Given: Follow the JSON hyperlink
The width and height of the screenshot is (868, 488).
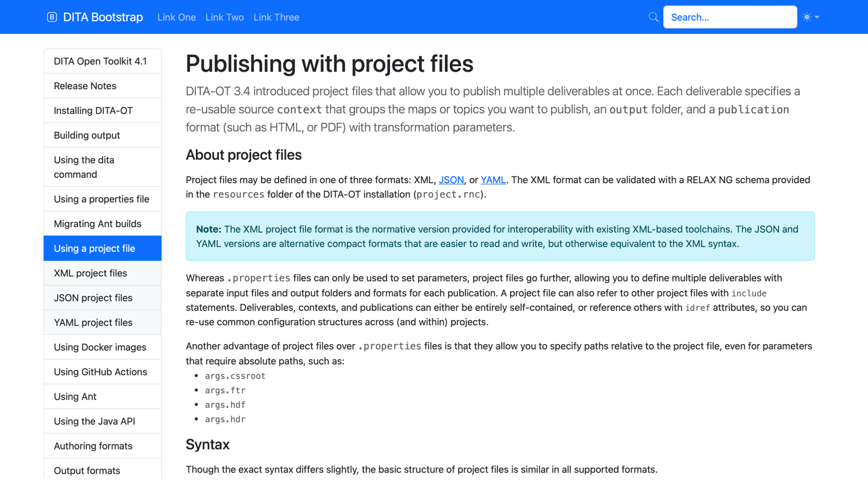Looking at the screenshot, I should pos(451,180).
